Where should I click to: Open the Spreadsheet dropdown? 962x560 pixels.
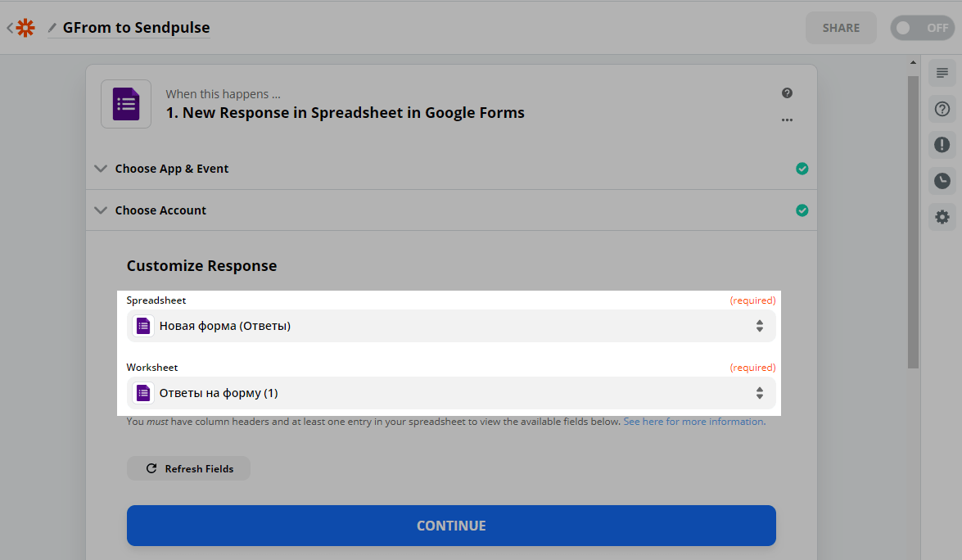point(451,326)
